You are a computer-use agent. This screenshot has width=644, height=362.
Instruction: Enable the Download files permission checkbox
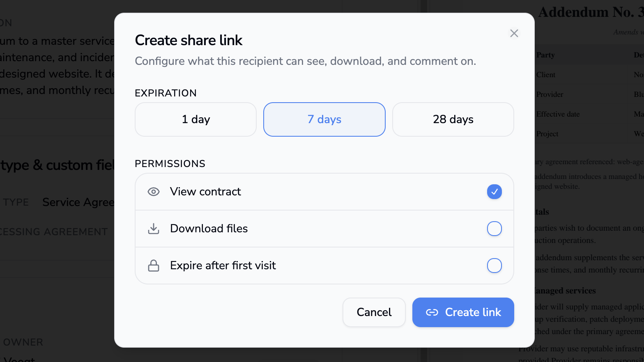coord(494,229)
